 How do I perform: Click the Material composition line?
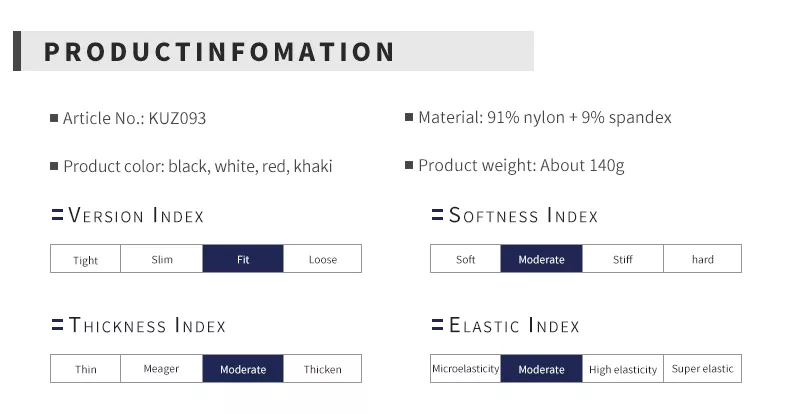[544, 118]
